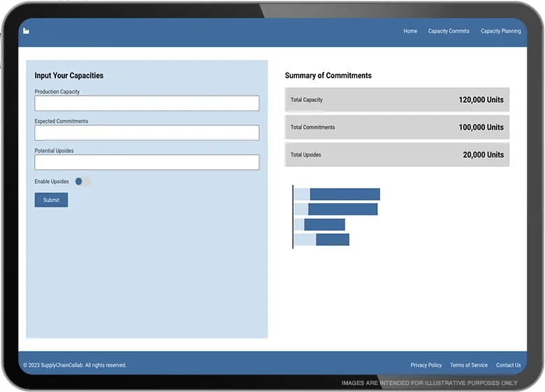The width and height of the screenshot is (545, 392).
Task: Go to Capacity Commits page
Action: [449, 31]
